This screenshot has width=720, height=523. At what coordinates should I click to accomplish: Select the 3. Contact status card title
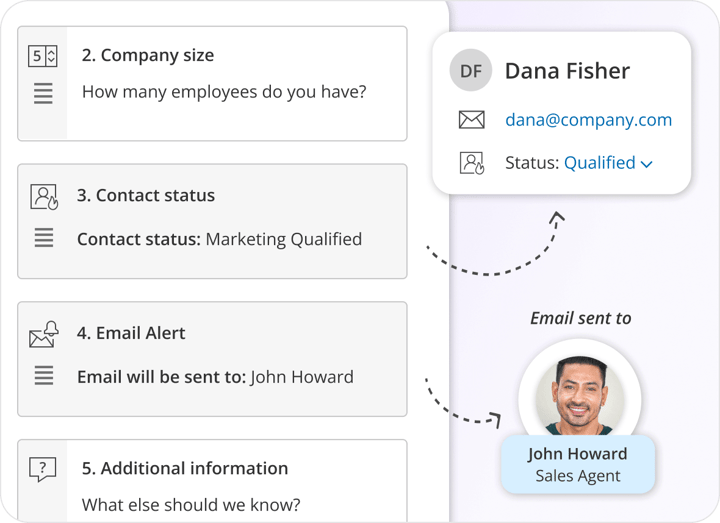coord(146,196)
